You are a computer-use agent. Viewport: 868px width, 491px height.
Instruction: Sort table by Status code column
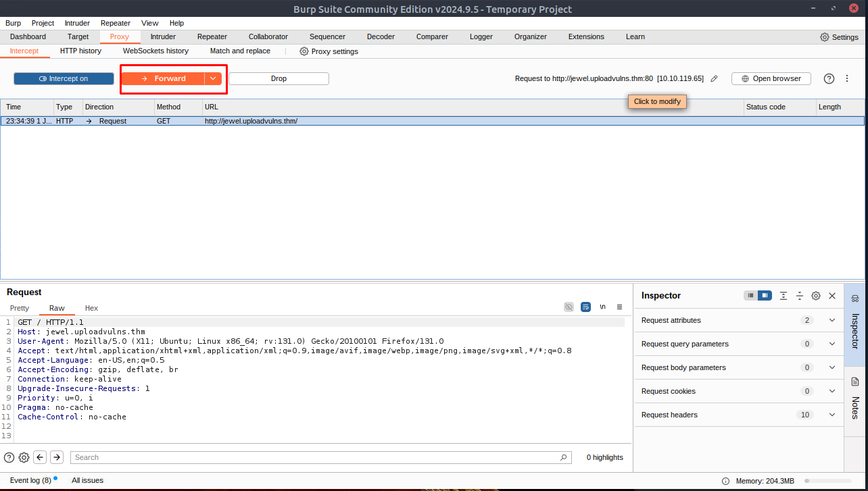click(779, 107)
